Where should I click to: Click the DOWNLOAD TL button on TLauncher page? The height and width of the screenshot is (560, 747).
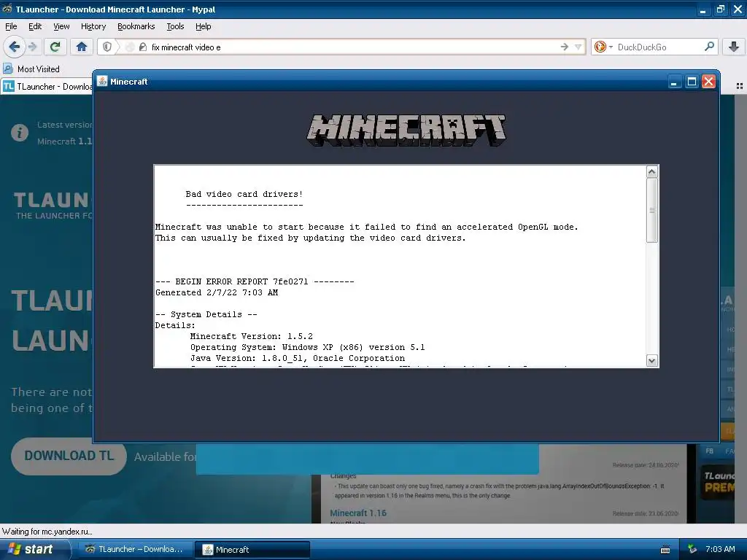point(69,456)
